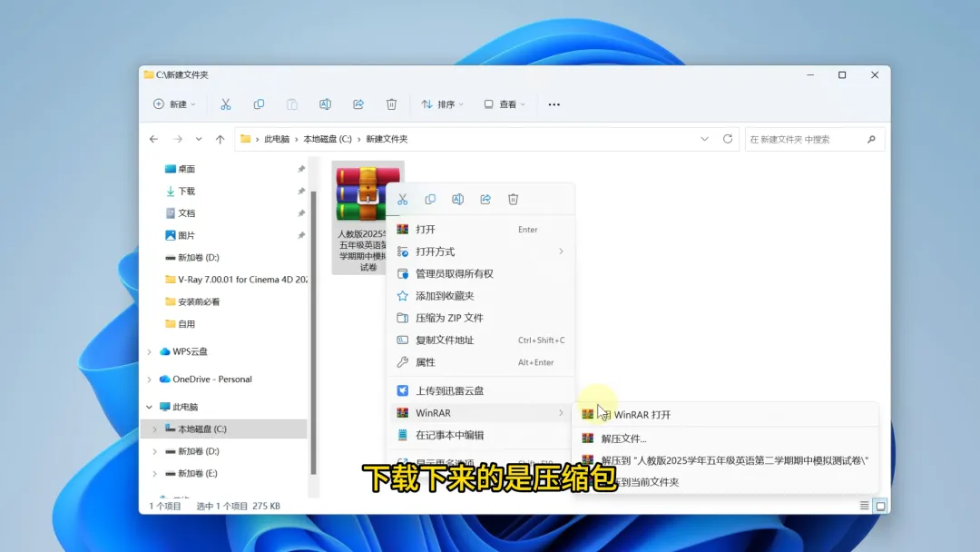980x552 pixels.
Task: Share the file via context menu share icon
Action: (x=485, y=200)
